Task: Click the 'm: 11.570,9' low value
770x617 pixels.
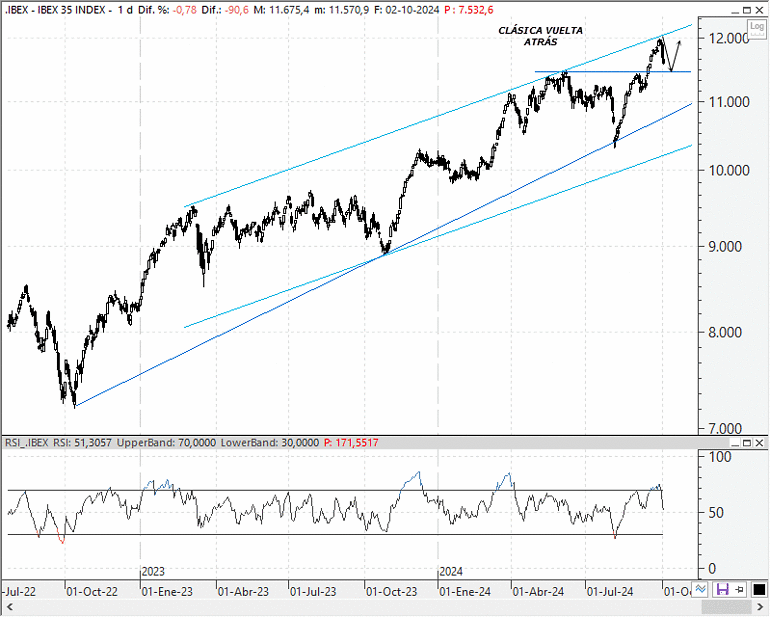Action: click(342, 10)
